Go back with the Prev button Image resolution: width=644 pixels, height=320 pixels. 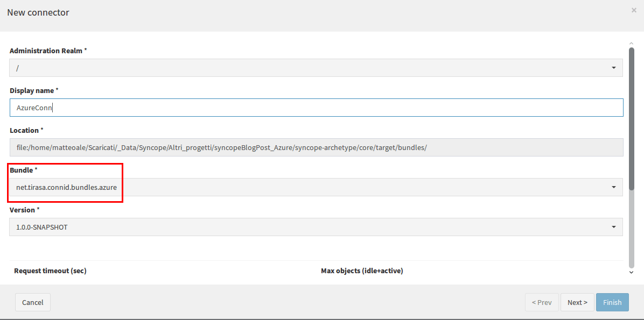[542, 302]
